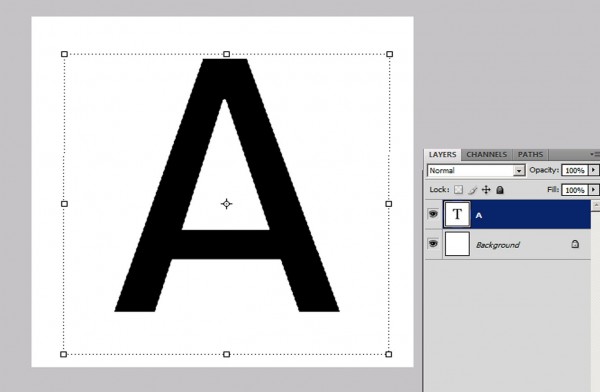Click the lock position move icon
The height and width of the screenshot is (392, 600).
point(486,189)
